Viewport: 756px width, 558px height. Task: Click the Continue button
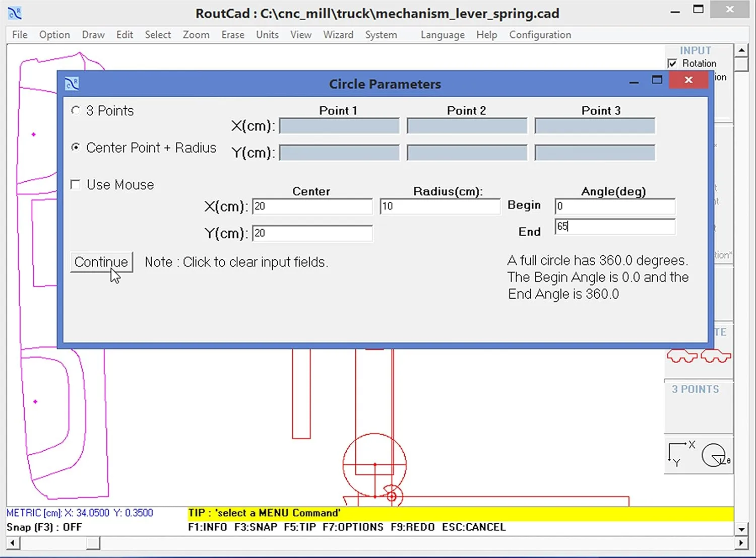coord(101,262)
